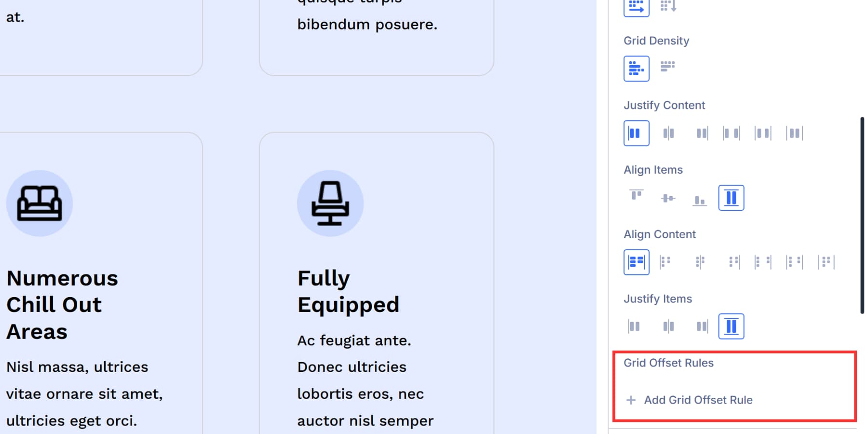This screenshot has height=434, width=868.
Task: Set Justify Content to space-evenly
Action: tap(795, 133)
